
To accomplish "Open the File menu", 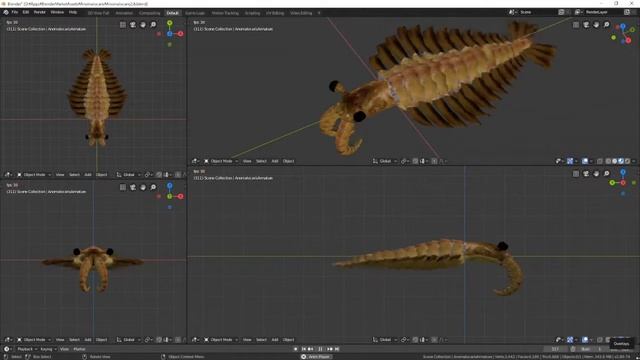I will tap(15, 12).
